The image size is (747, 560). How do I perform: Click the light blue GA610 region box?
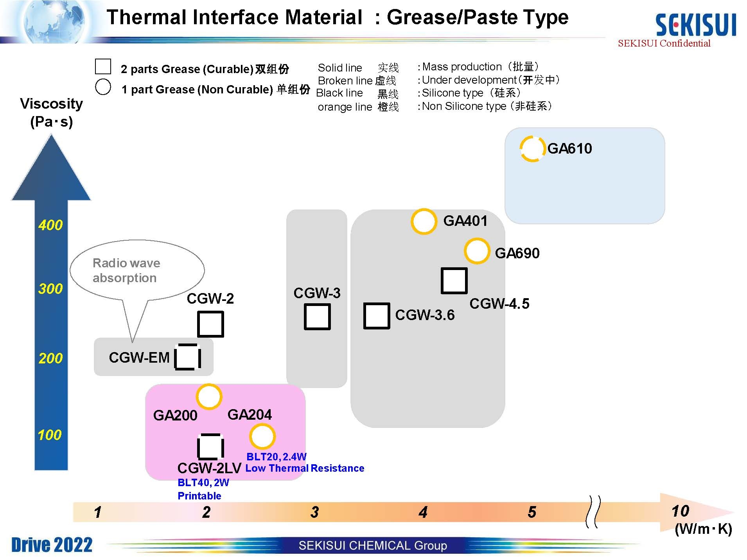[585, 176]
